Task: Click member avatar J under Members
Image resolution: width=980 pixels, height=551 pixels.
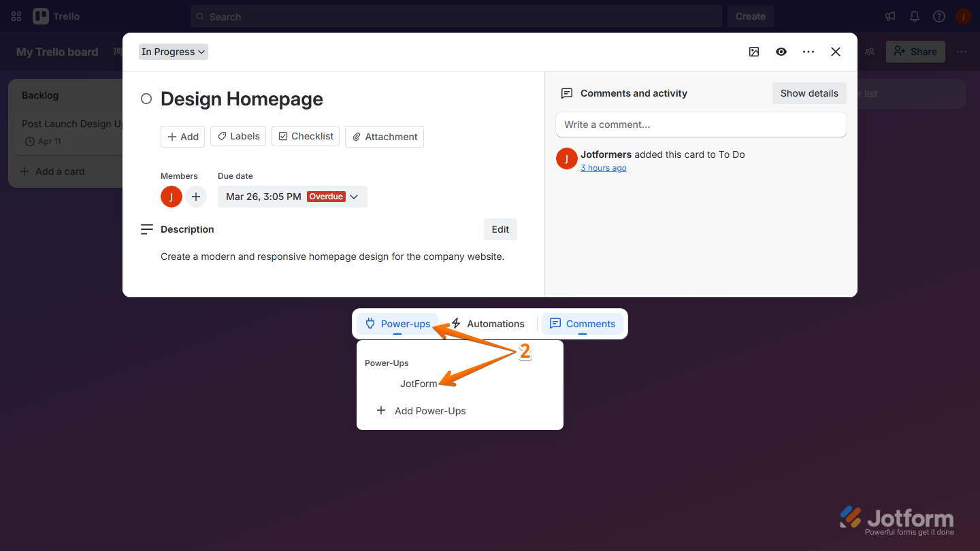Action: click(x=171, y=197)
